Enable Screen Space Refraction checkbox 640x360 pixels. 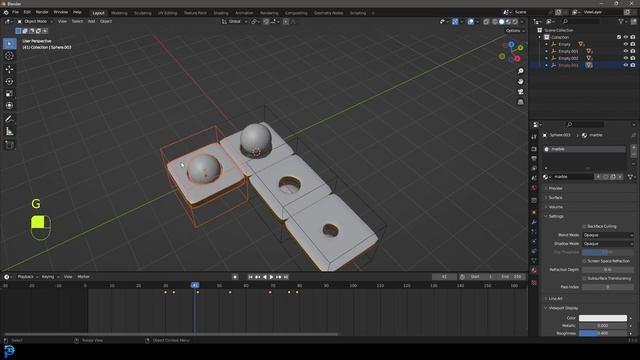coord(584,261)
